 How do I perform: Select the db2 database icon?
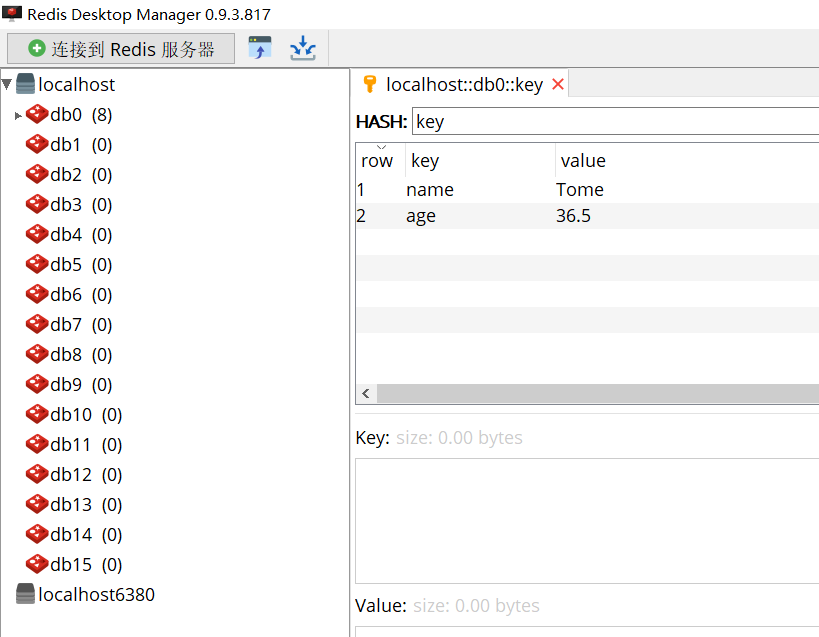tap(37, 174)
